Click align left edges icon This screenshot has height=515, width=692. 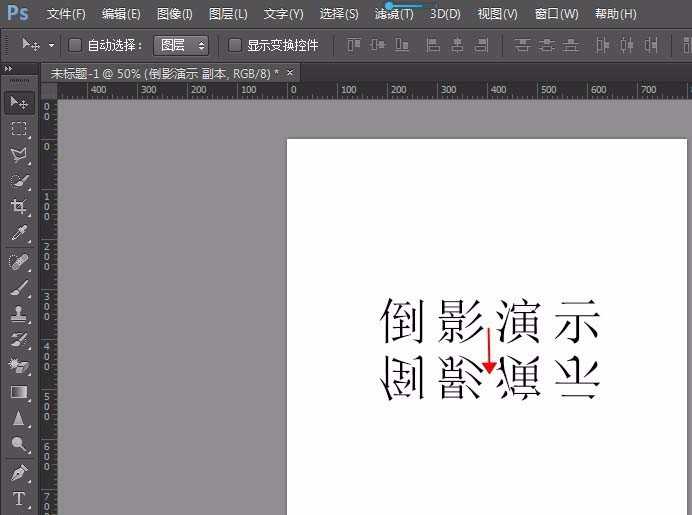pyautogui.click(x=433, y=45)
